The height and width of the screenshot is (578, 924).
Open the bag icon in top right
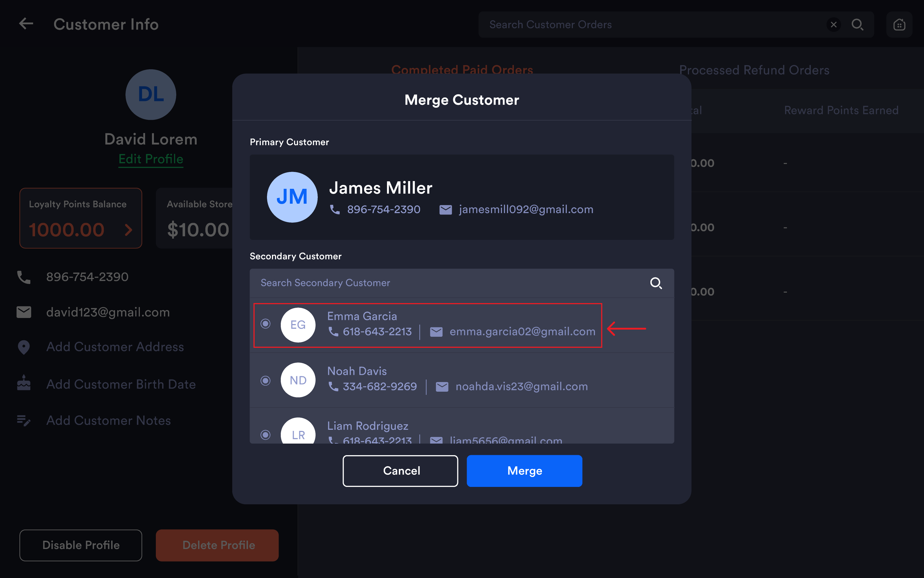coord(899,25)
